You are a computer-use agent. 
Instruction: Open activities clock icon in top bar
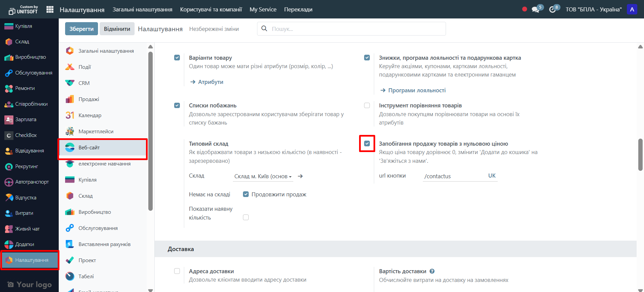pos(552,9)
